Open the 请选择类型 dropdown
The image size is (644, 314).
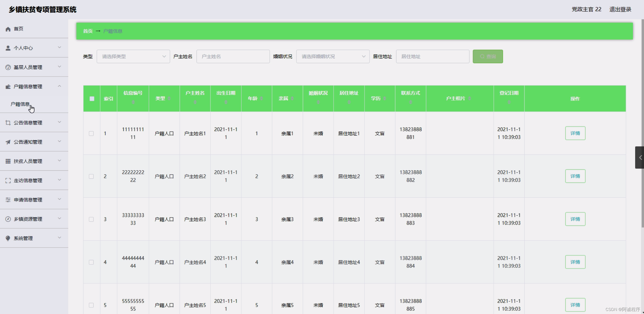133,56
